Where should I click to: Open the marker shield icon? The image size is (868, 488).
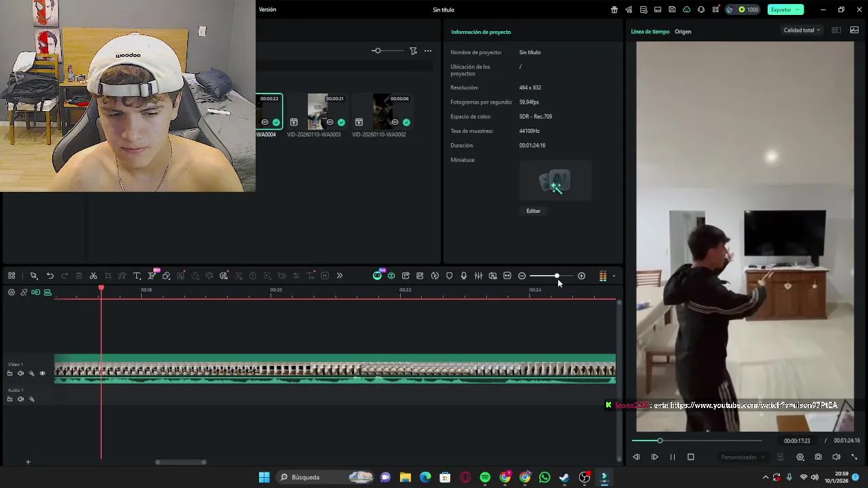449,276
